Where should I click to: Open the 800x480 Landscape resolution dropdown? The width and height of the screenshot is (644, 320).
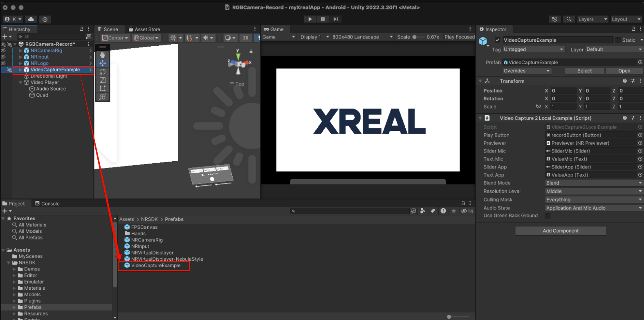click(x=362, y=37)
